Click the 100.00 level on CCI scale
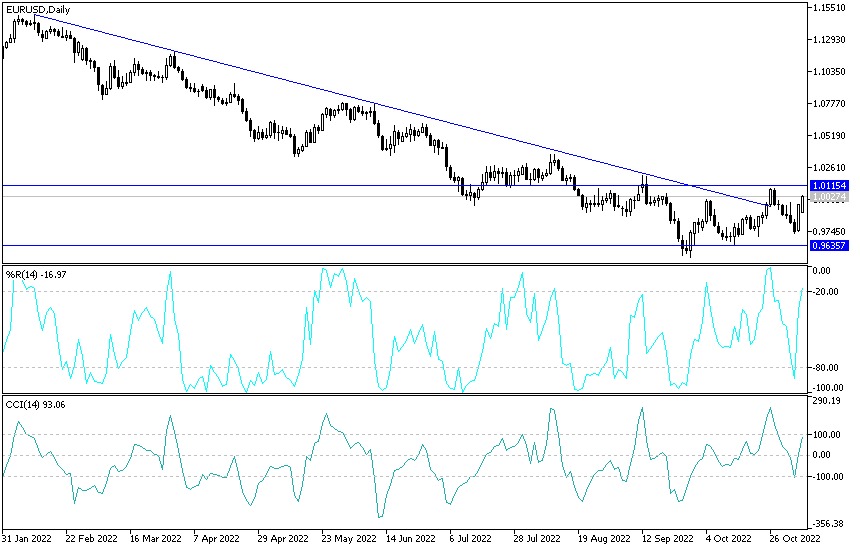Image resolution: width=860 pixels, height=550 pixels. 827,434
